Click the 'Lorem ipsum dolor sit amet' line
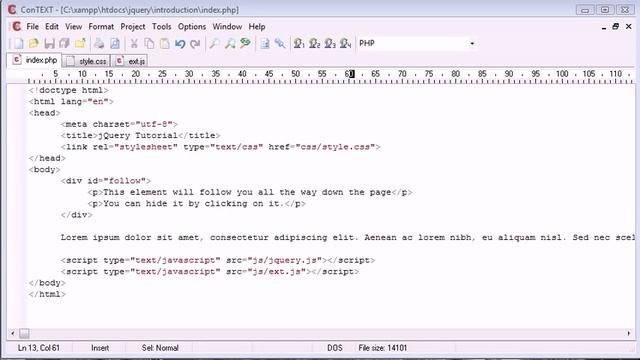The height and width of the screenshot is (360, 640). point(348,238)
